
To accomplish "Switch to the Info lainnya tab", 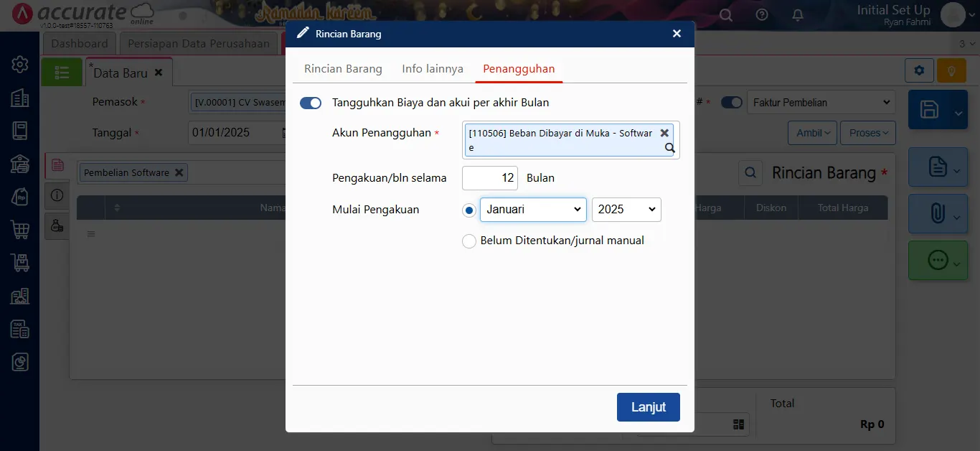I will (x=432, y=69).
